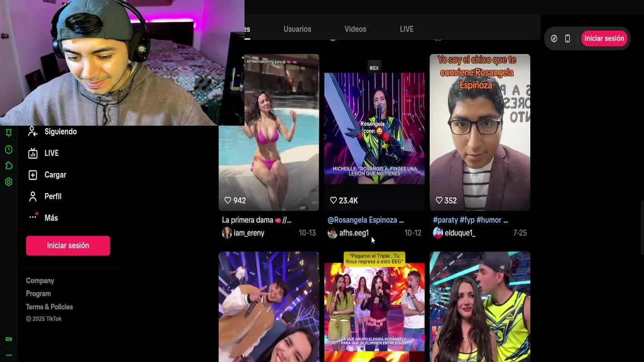Screen dimensions: 644x362
Task: Open three-dots sidebar setup at the bottom of the browser sidebar
Action: tap(9, 355)
